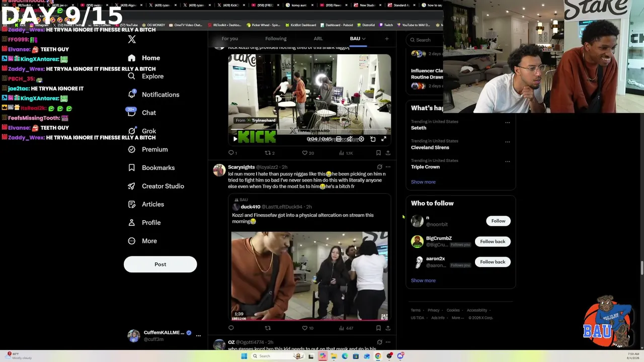Open the Terms footer link
Image resolution: width=644 pixels, height=362 pixels.
[416, 310]
